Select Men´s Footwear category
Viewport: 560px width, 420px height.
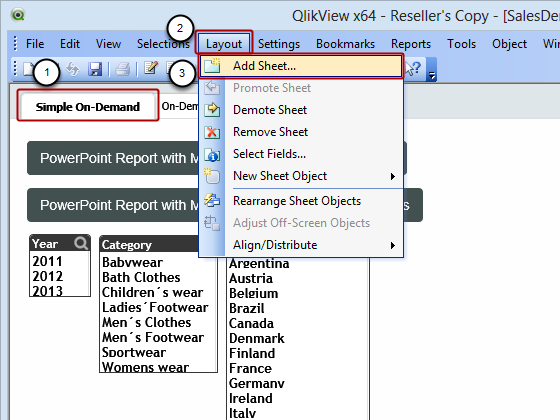158,337
